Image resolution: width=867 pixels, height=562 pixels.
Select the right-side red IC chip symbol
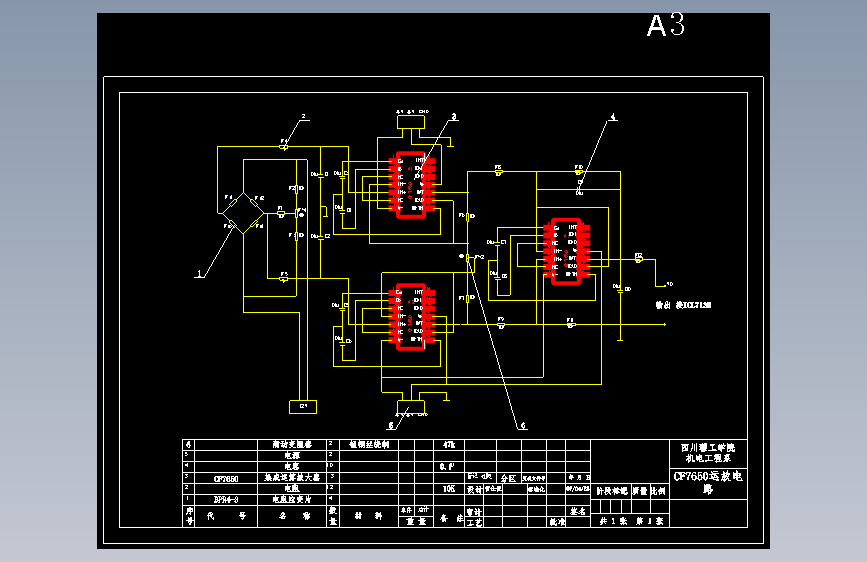(x=567, y=251)
